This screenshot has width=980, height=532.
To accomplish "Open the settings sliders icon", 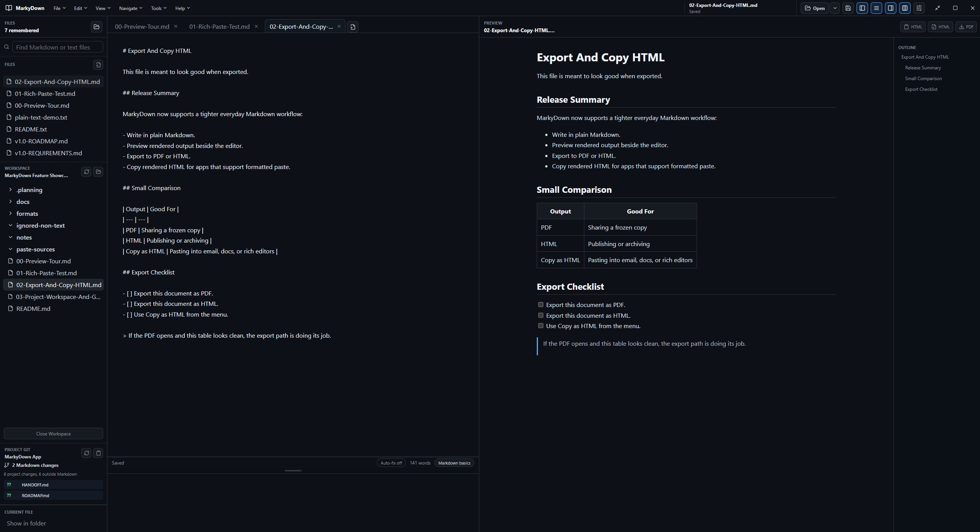I will click(x=919, y=8).
